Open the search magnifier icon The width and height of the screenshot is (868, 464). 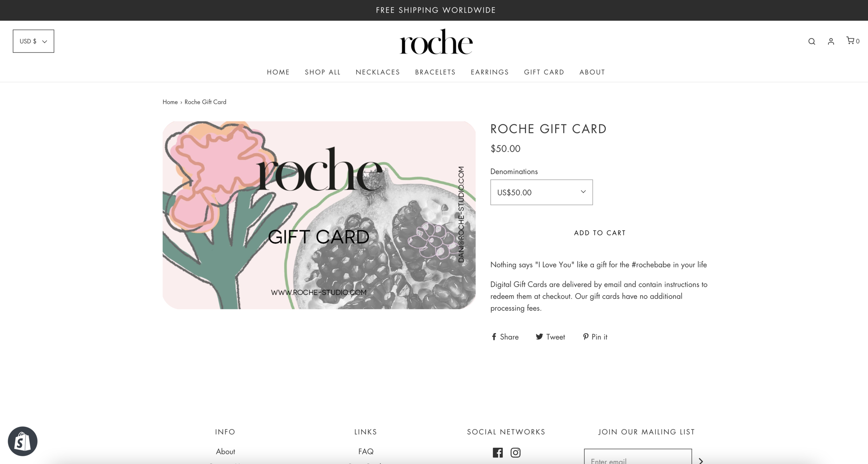pos(811,41)
